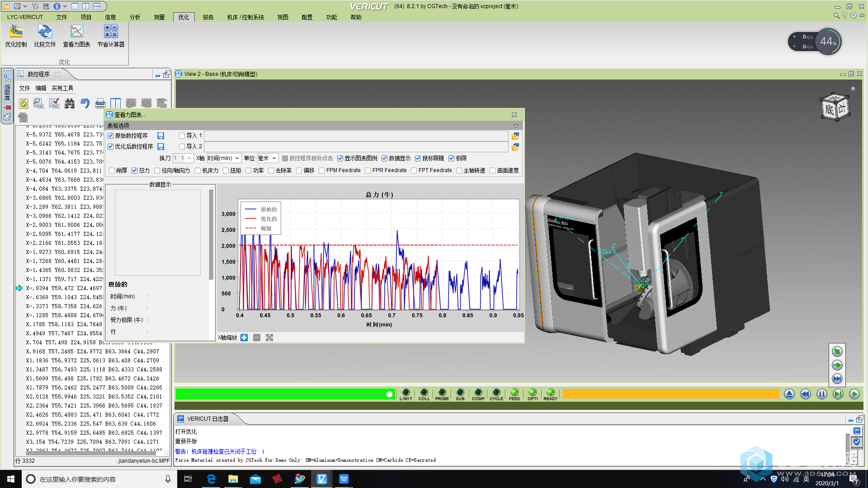Open the 编辑 menu in NC program panel

pos(41,88)
